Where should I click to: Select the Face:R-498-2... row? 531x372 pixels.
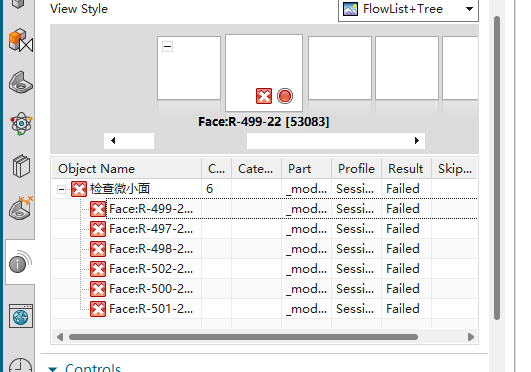[264, 249]
